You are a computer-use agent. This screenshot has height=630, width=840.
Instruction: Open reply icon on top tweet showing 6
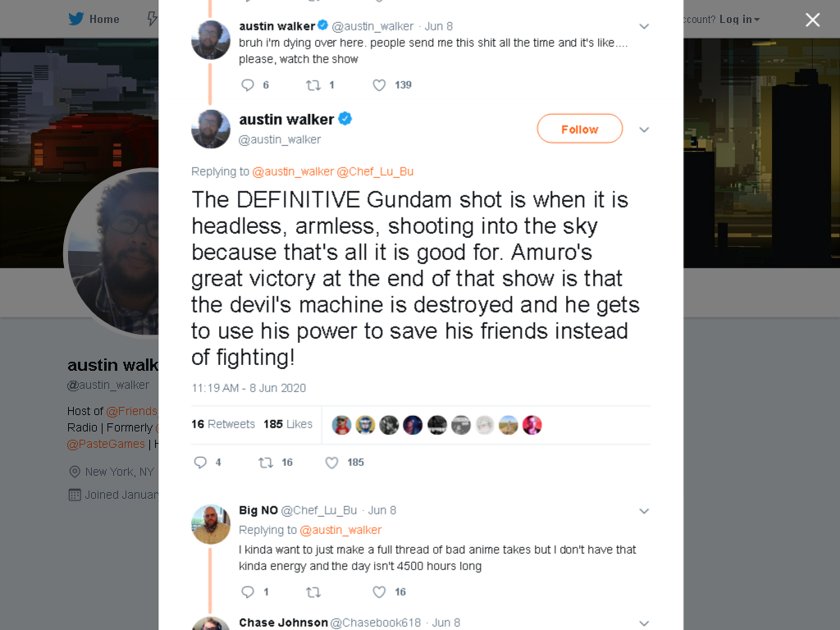click(248, 85)
